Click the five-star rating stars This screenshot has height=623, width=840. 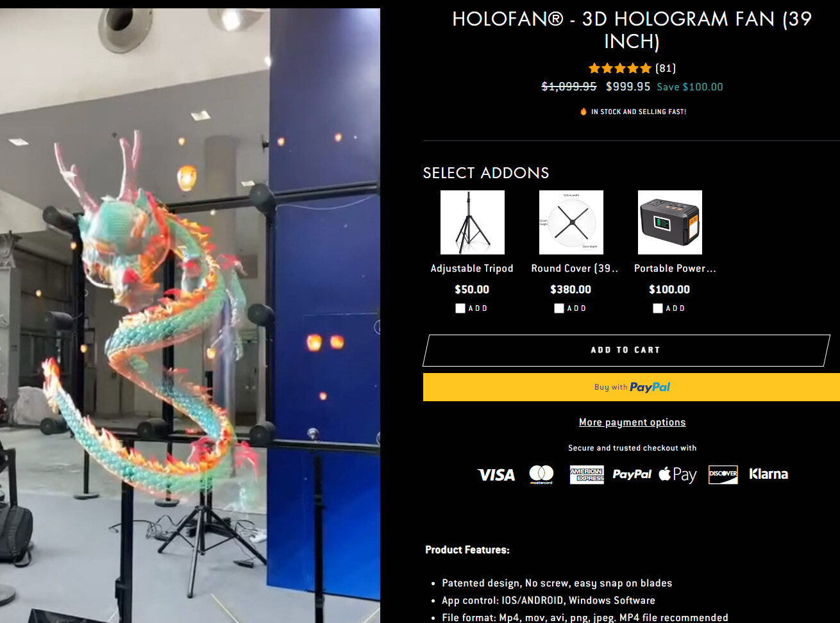coord(619,68)
